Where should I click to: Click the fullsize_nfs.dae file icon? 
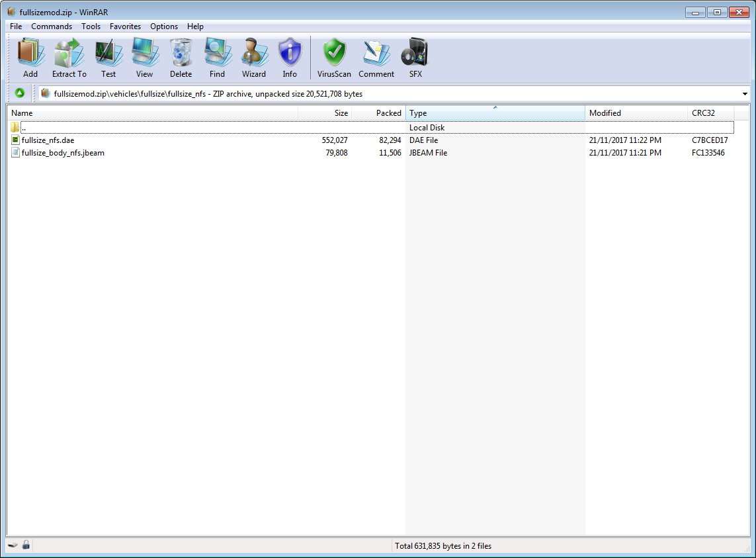[x=15, y=140]
